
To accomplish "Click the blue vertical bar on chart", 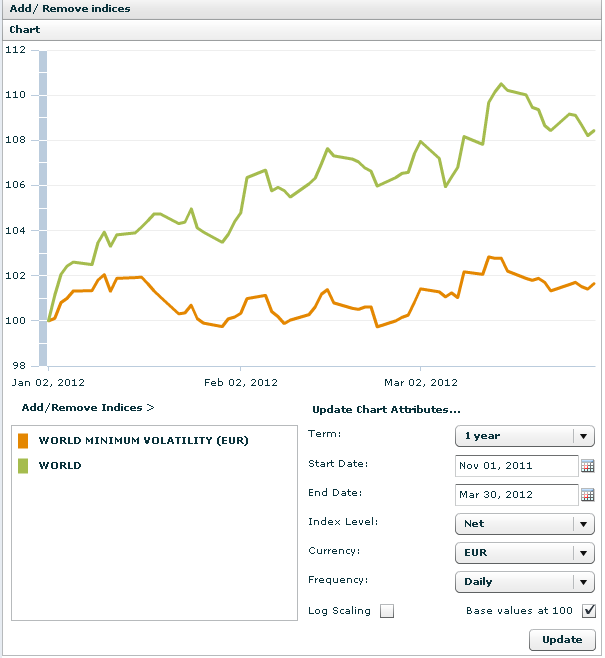I will pyautogui.click(x=43, y=200).
